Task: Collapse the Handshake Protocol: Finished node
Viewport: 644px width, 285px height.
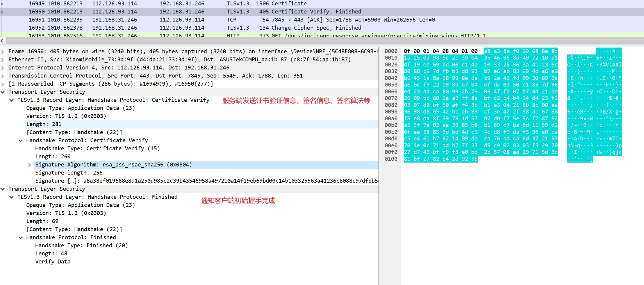Action: point(21,238)
